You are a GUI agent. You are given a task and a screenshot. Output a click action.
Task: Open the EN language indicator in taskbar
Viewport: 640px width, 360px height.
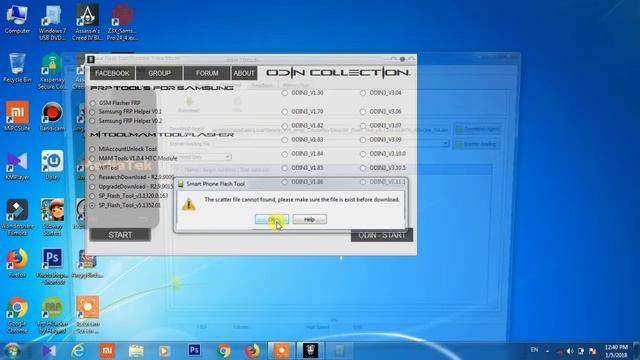[534, 350]
